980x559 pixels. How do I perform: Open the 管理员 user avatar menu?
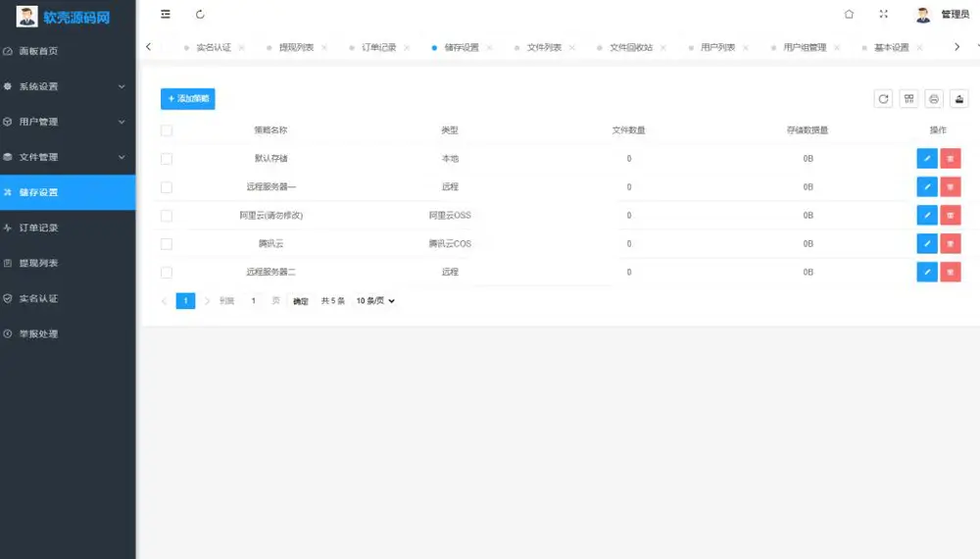[x=943, y=14]
